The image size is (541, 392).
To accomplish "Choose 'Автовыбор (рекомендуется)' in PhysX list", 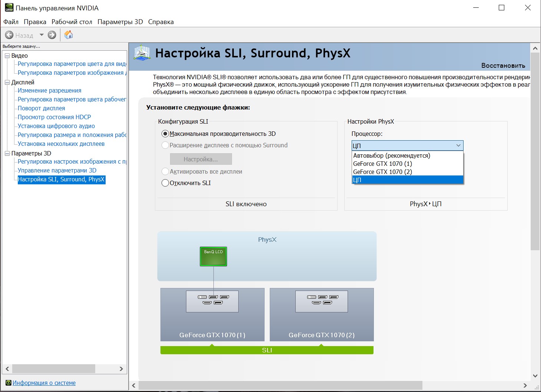I will tap(408, 155).
